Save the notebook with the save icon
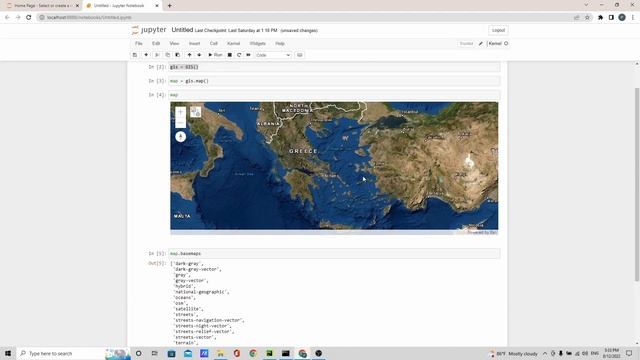The height and width of the screenshot is (360, 640). click(x=135, y=55)
